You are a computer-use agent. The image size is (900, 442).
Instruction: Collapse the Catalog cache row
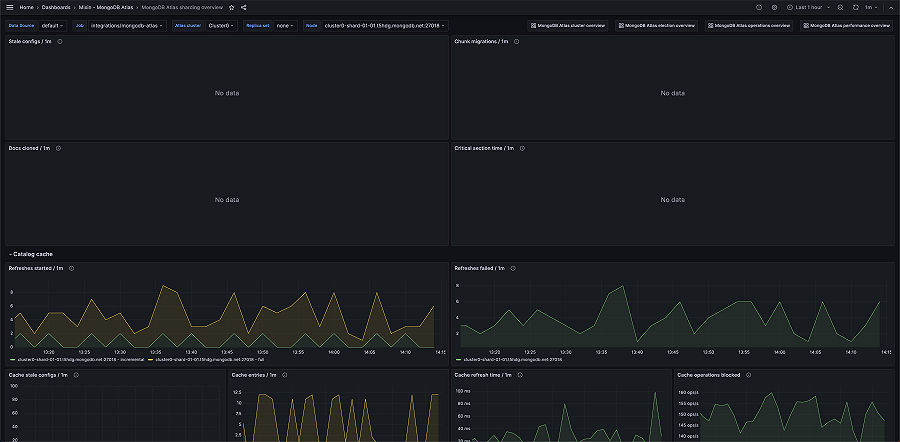coord(30,255)
